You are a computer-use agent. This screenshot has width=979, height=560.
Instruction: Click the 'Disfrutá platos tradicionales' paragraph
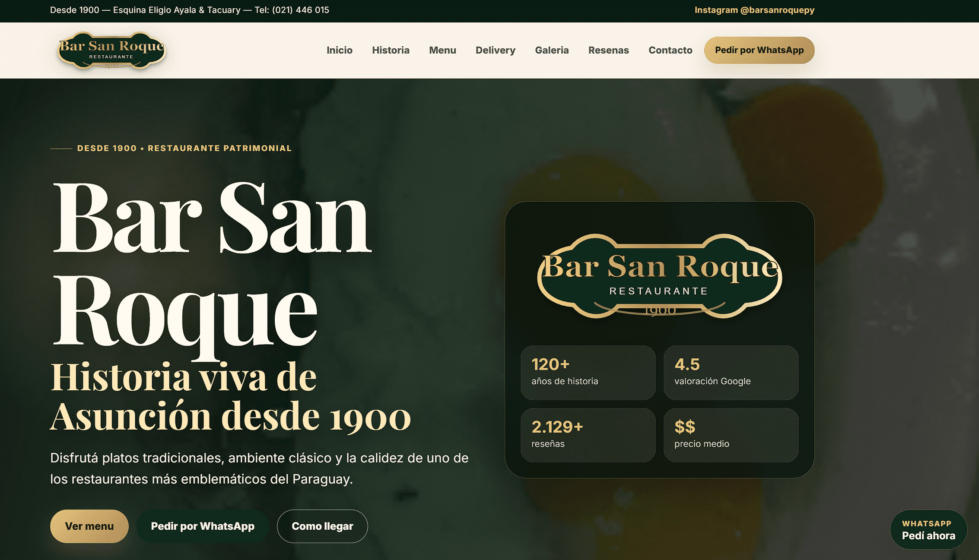pos(259,468)
